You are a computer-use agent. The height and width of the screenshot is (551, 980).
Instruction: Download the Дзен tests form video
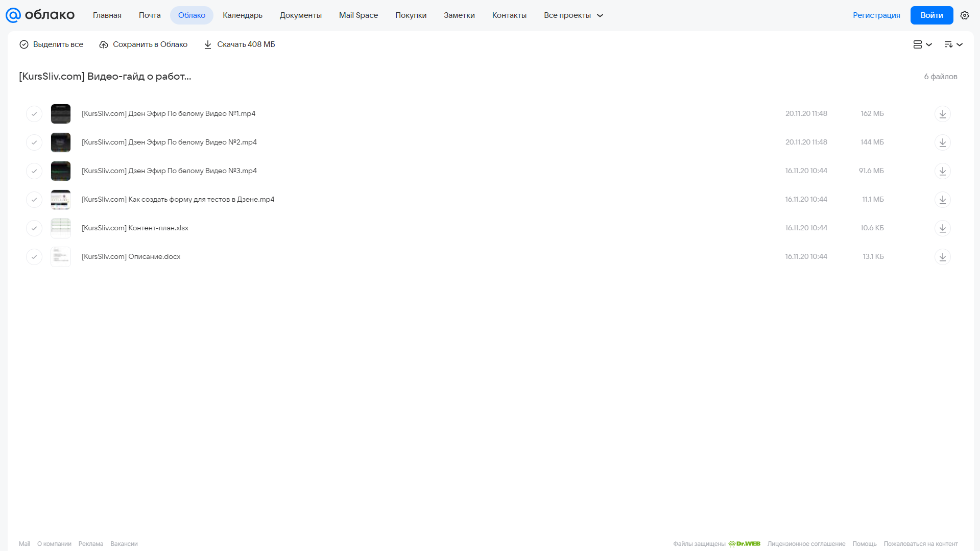(x=942, y=200)
